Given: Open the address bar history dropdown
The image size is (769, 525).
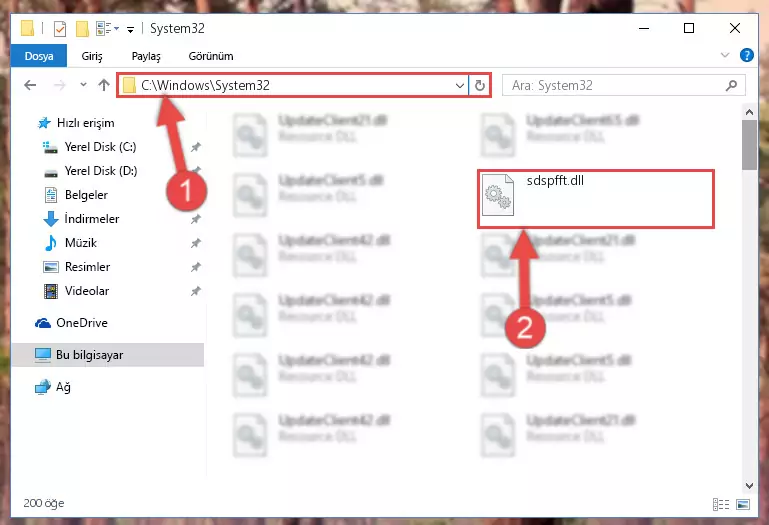Looking at the screenshot, I should pos(460,85).
